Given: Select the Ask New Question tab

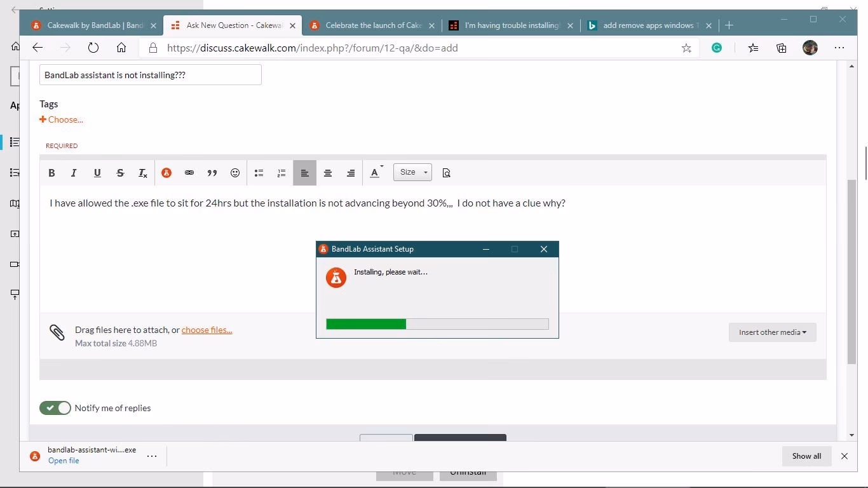Looking at the screenshot, I should [x=231, y=25].
